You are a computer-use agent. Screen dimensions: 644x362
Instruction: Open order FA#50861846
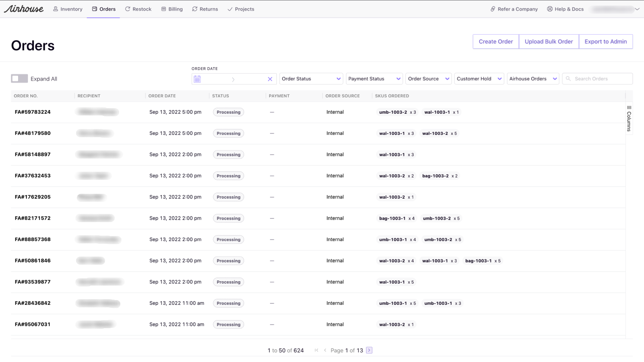click(33, 261)
